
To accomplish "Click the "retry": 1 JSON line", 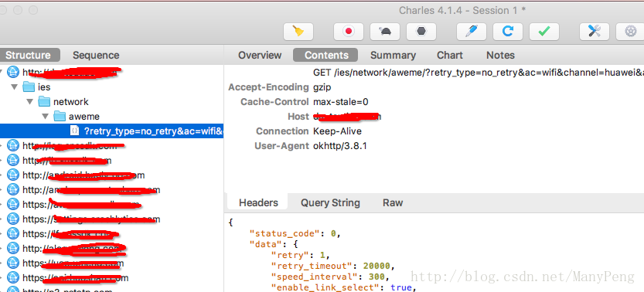I will (x=301, y=255).
